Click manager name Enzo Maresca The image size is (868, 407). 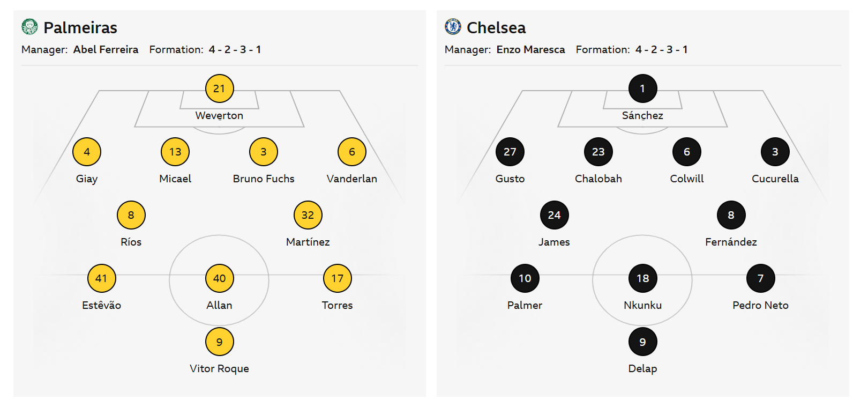(x=530, y=49)
